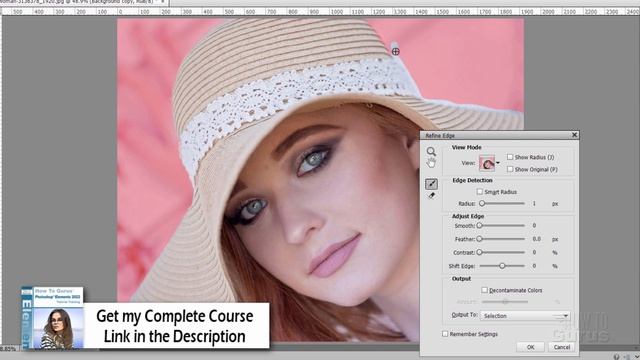640x360 pixels.
Task: Open the Output To dropdown
Action: (x=525, y=316)
